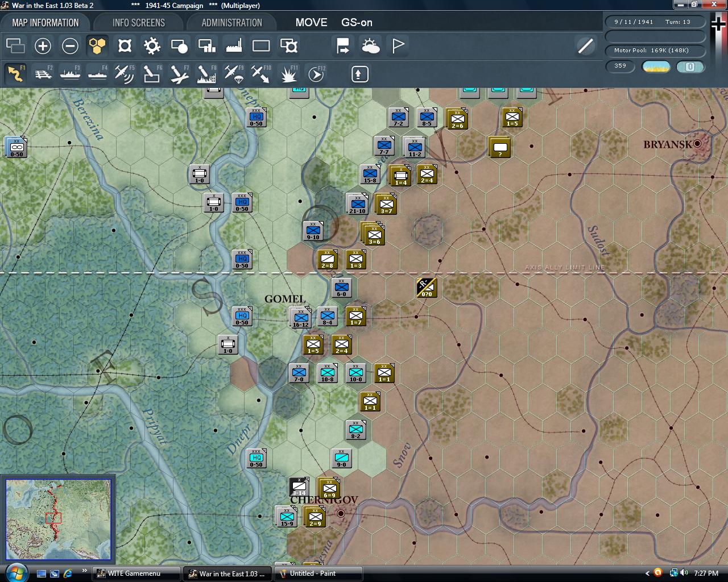728x582 pixels.
Task: Show hidden tray icons arrow
Action: point(647,573)
